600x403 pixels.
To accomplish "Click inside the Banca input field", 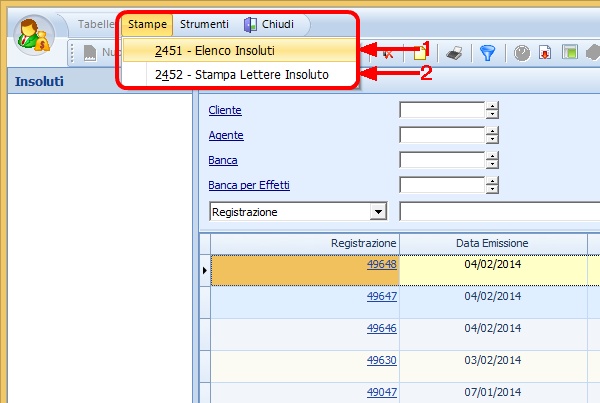I will [x=441, y=160].
